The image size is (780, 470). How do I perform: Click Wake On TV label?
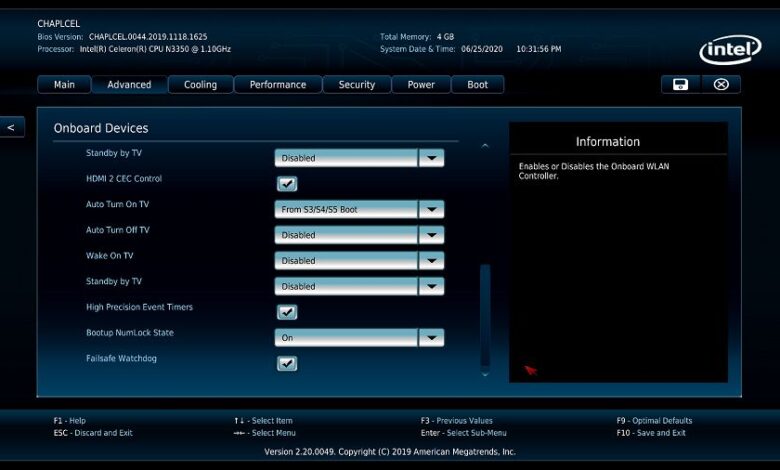[109, 256]
